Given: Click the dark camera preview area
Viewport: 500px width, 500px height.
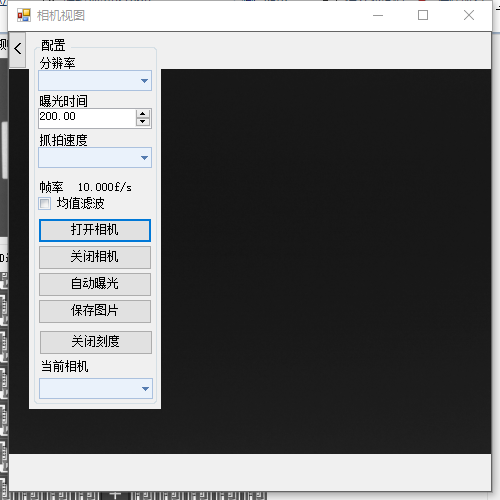Looking at the screenshot, I should click(326, 261).
